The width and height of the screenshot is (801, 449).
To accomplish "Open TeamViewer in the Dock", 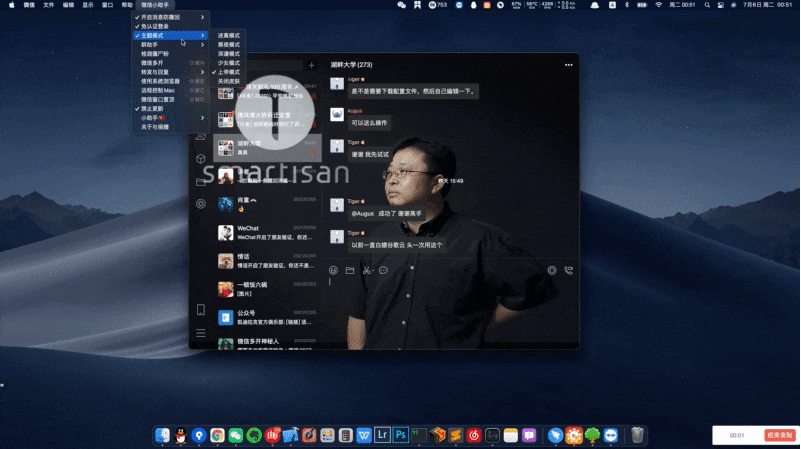I will tap(610, 435).
